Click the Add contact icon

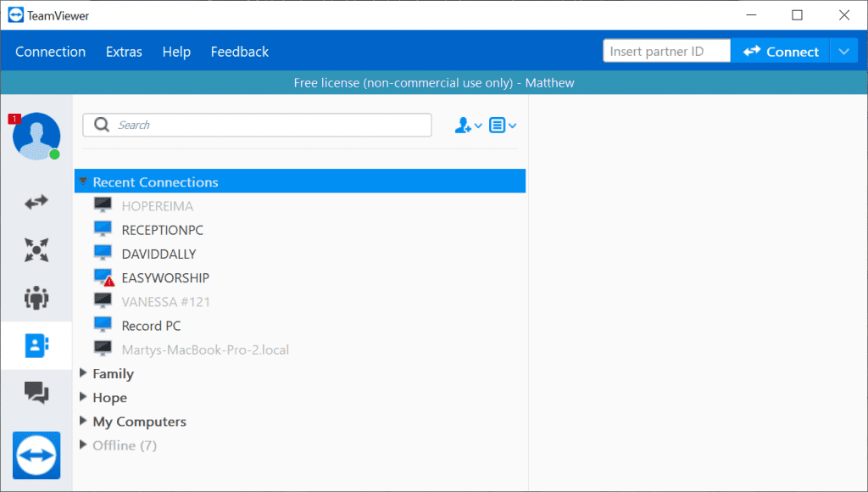(x=463, y=126)
